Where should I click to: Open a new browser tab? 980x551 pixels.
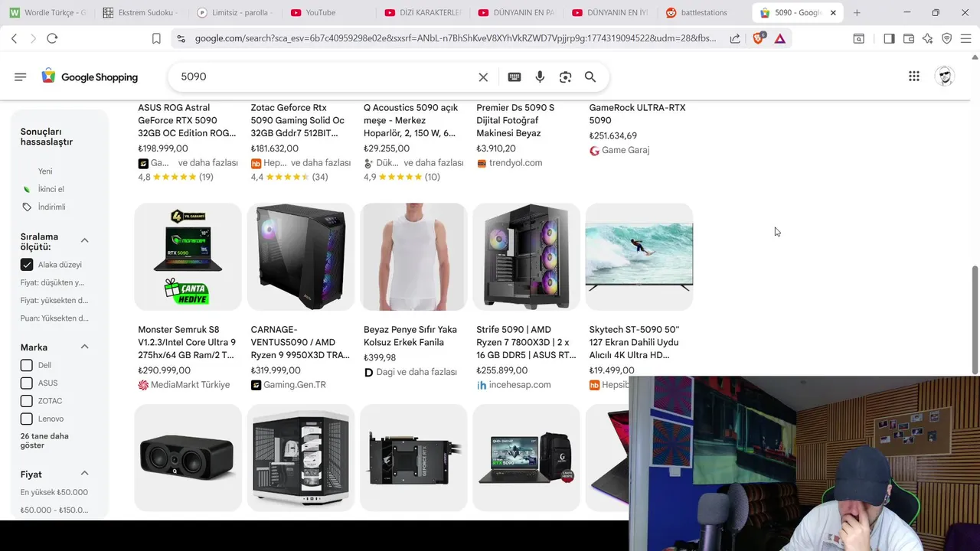857,12
